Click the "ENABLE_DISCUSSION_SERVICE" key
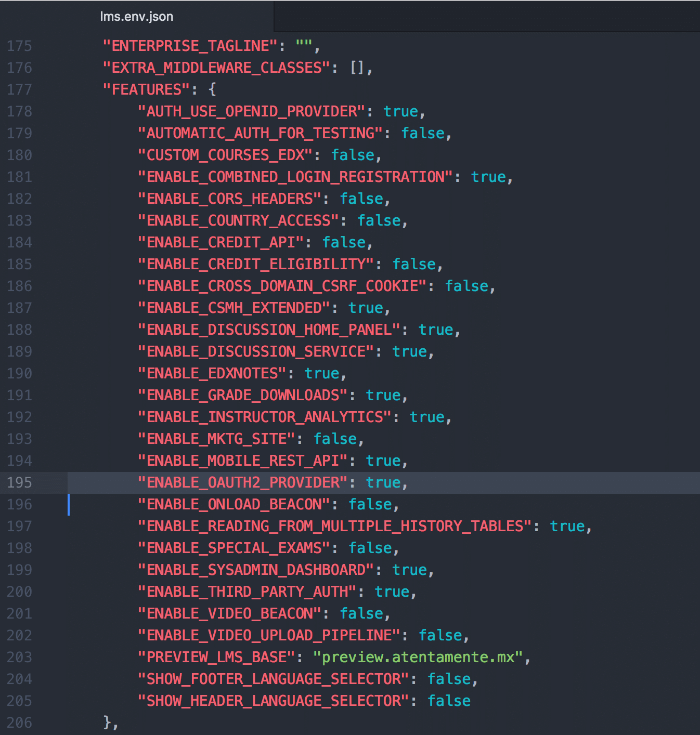This screenshot has width=700, height=735. point(256,351)
